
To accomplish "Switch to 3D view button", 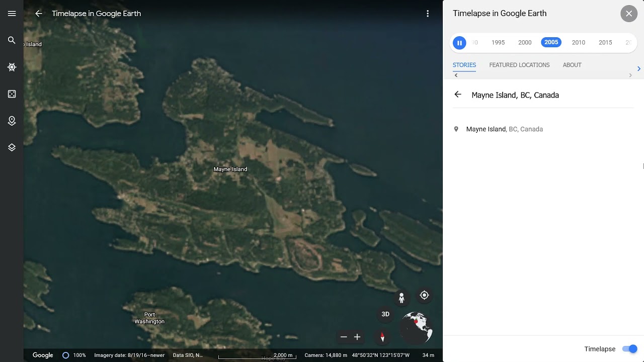I will (385, 314).
